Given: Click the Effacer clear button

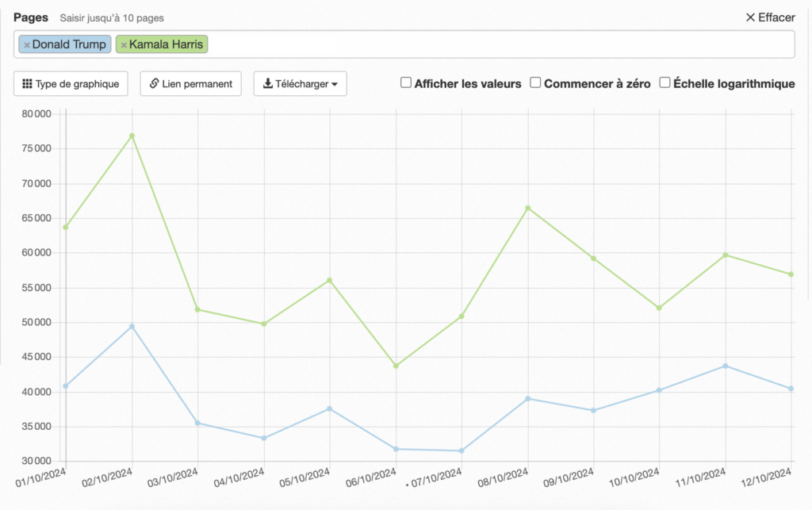Looking at the screenshot, I should click(770, 17).
